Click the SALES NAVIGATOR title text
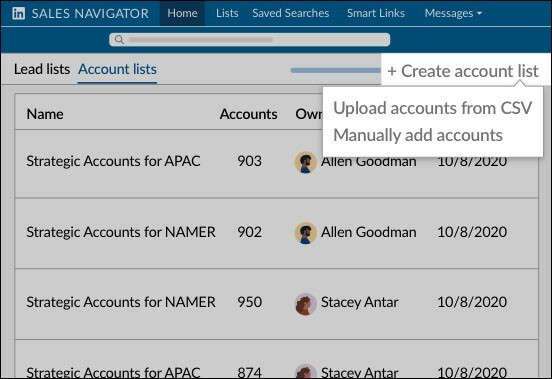The height and width of the screenshot is (379, 552). click(90, 14)
